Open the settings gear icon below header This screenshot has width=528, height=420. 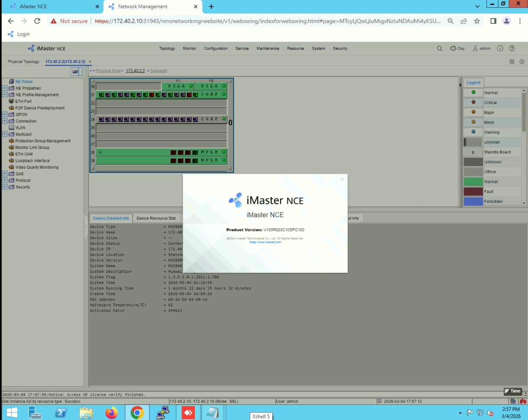[522, 62]
